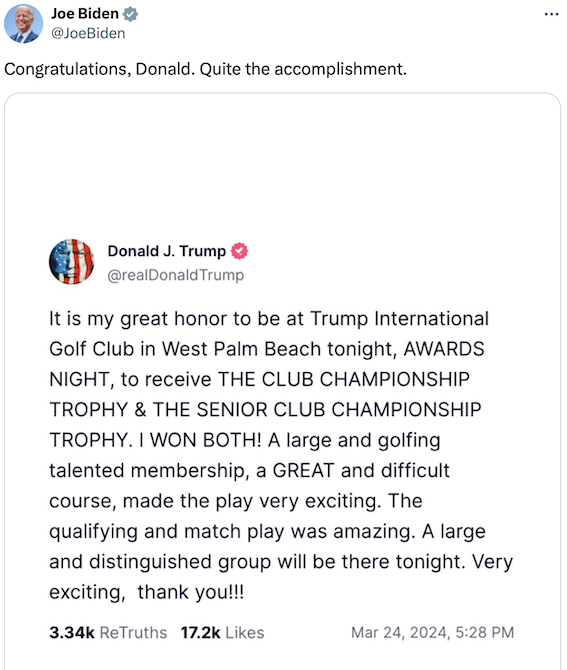Image resolution: width=567 pixels, height=670 pixels.
Task: Click Donald J. Trump's flag avatar
Action: pyautogui.click(x=71, y=262)
